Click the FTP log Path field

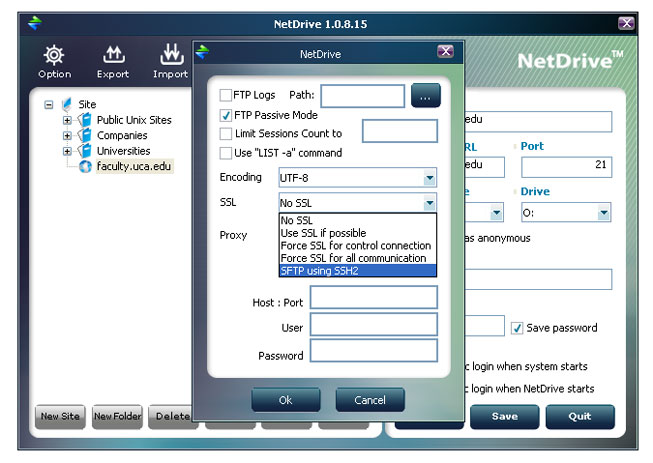[x=362, y=96]
